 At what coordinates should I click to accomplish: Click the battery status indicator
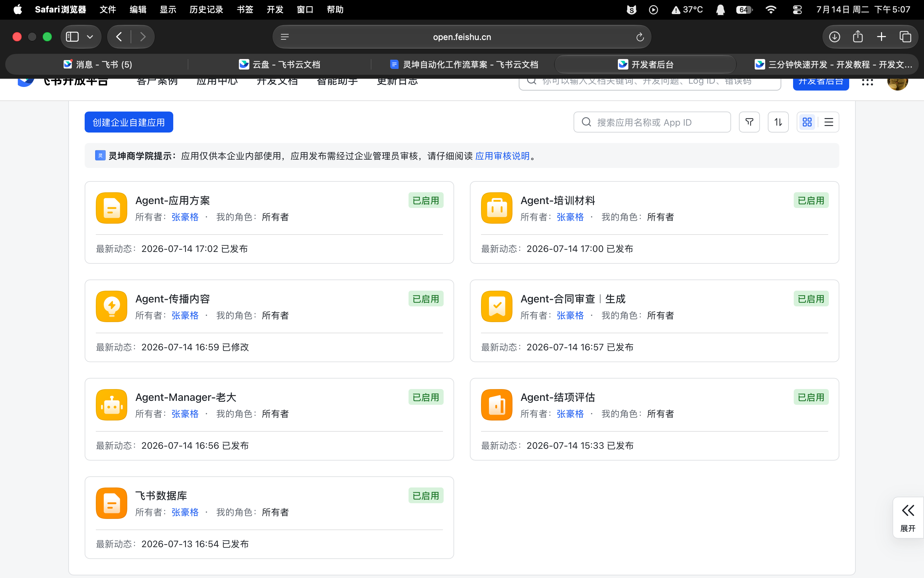[x=744, y=10]
